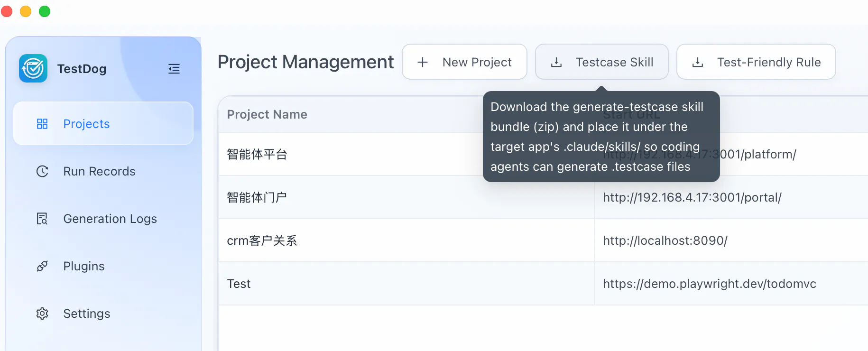The width and height of the screenshot is (868, 351).
Task: Click the download icon on Testcase Skill
Action: tap(556, 62)
